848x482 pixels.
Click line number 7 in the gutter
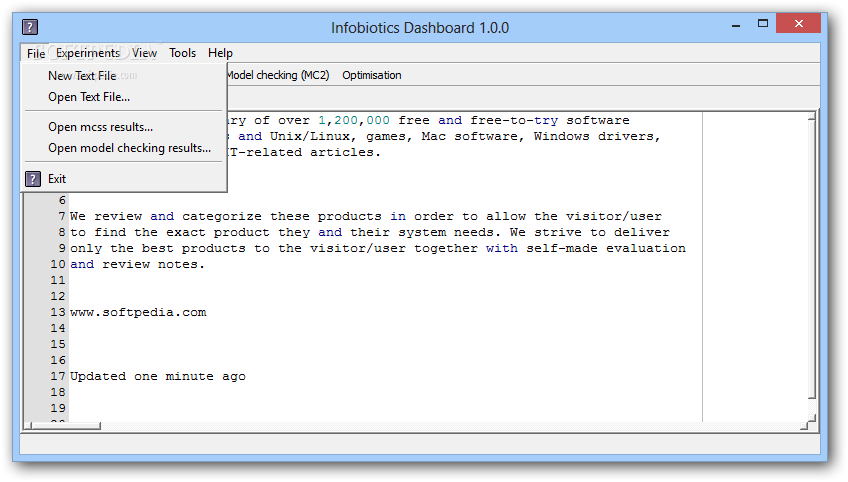pos(62,216)
